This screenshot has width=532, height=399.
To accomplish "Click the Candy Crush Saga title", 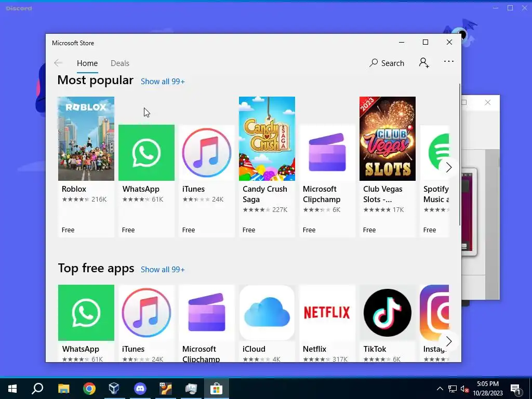I will 265,194.
